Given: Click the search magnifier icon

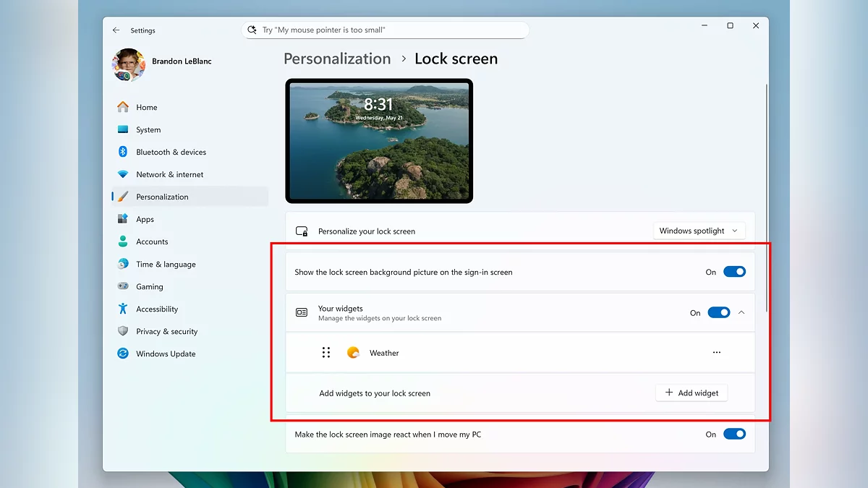Looking at the screenshot, I should click(x=252, y=30).
